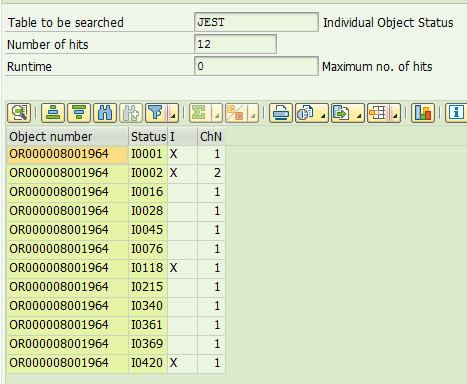This screenshot has height=384, width=467.
Task: Open the Find binoculars tool
Action: pyautogui.click(x=105, y=113)
